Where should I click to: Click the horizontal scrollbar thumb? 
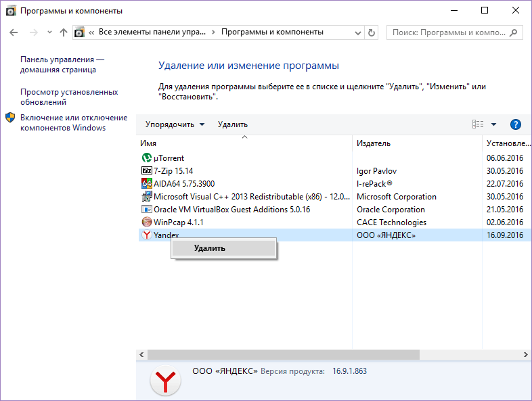[x=284, y=354]
